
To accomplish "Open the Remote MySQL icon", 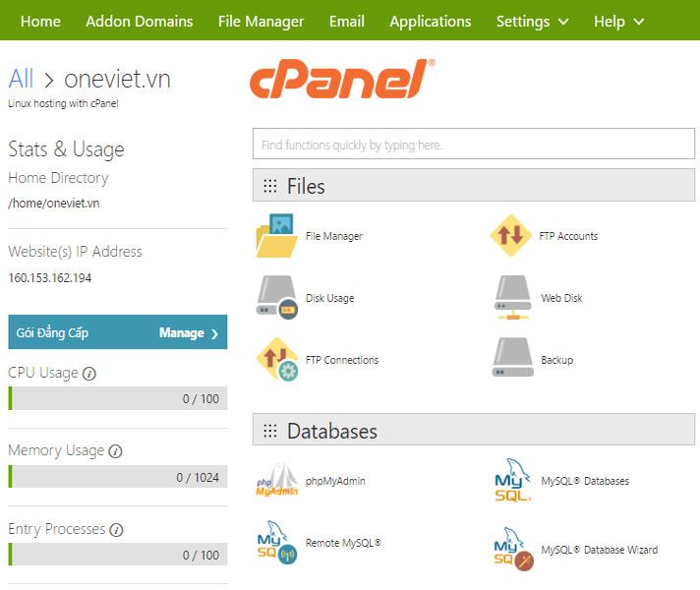I will 276,544.
